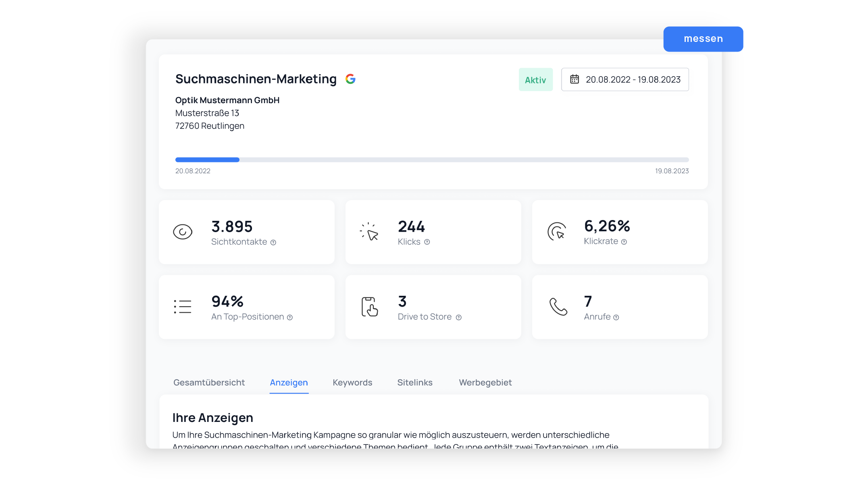This screenshot has height=488, width=868.
Task: Click the Aktiv status badge
Action: (535, 80)
